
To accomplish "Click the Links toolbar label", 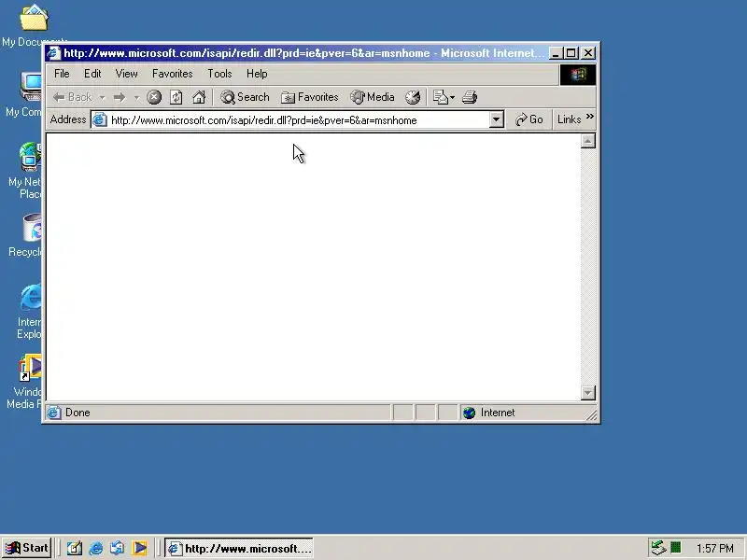I will [x=570, y=119].
